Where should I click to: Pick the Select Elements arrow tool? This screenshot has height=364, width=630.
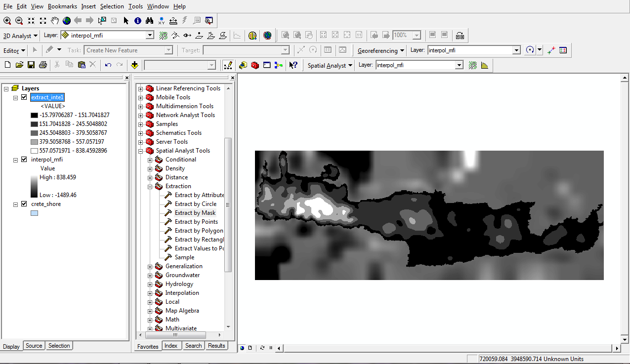(126, 21)
